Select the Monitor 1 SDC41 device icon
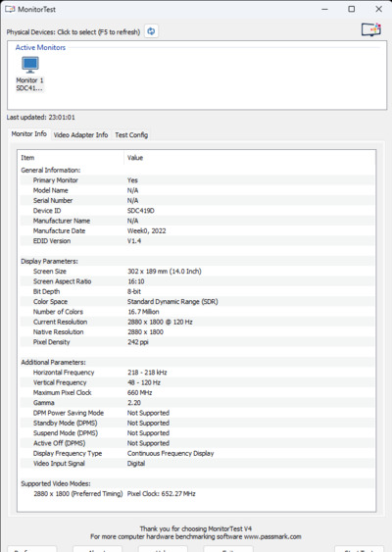Image resolution: width=392 pixels, height=552 pixels. pos(30,74)
